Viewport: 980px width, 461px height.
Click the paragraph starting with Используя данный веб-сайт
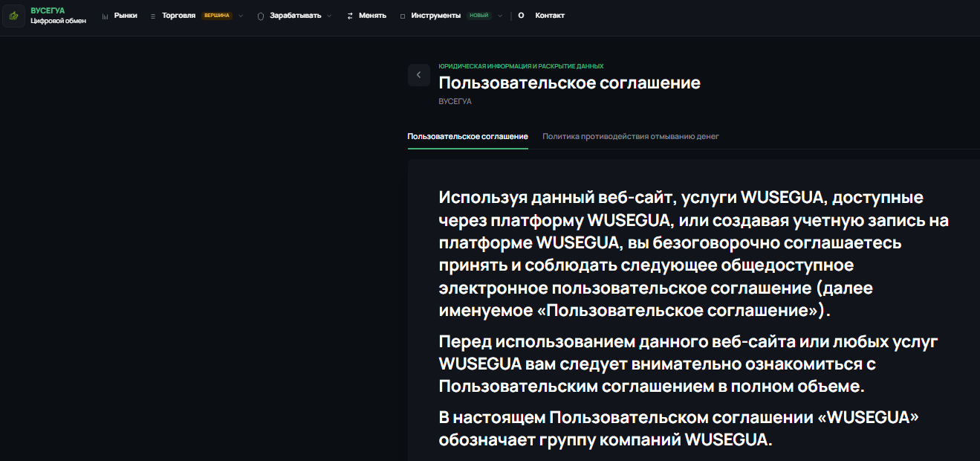coord(694,254)
